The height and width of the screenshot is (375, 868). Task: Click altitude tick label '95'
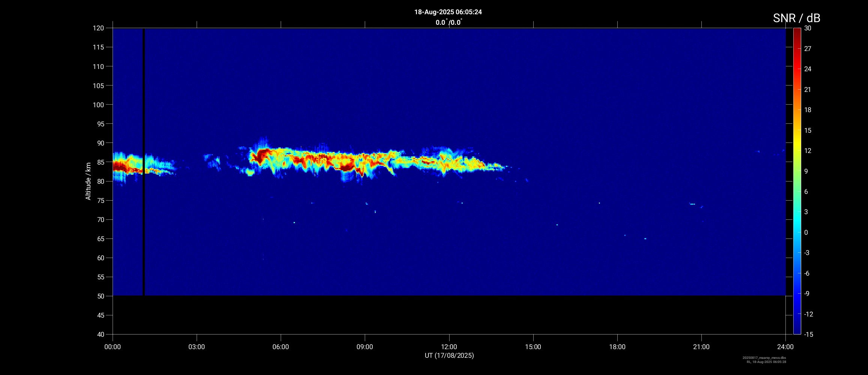click(100, 124)
